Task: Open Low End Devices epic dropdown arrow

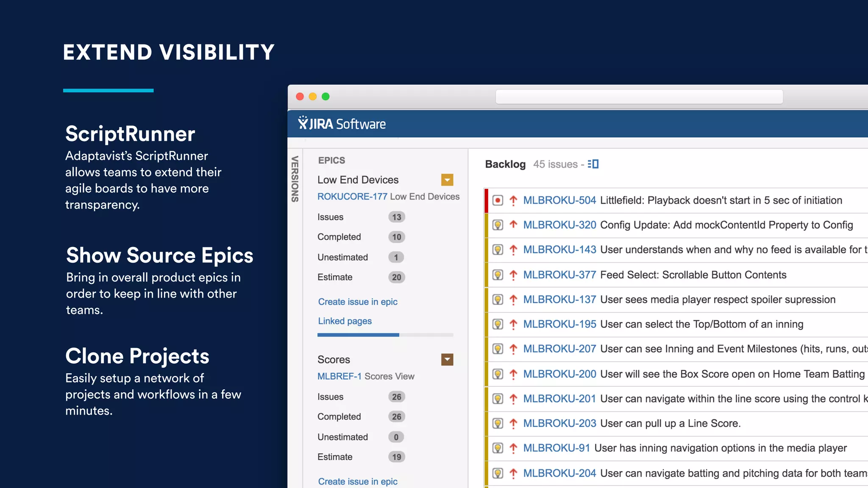Action: (447, 180)
